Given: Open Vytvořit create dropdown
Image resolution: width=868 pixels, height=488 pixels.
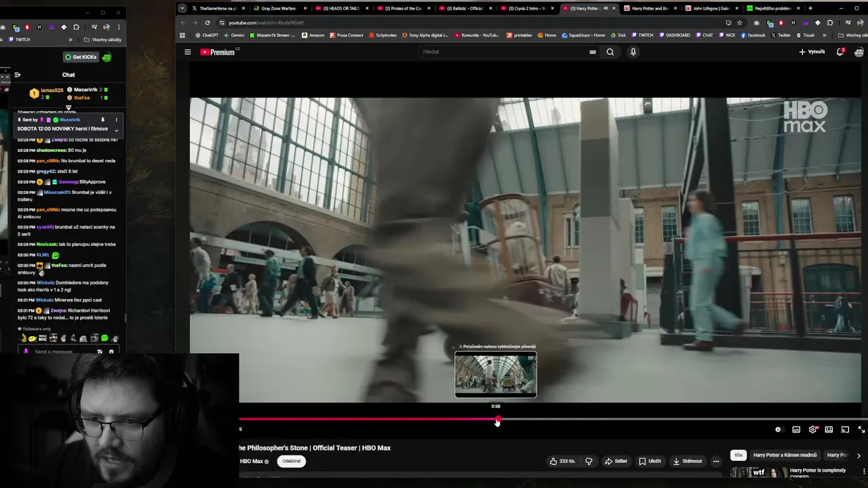Looking at the screenshot, I should 812,52.
